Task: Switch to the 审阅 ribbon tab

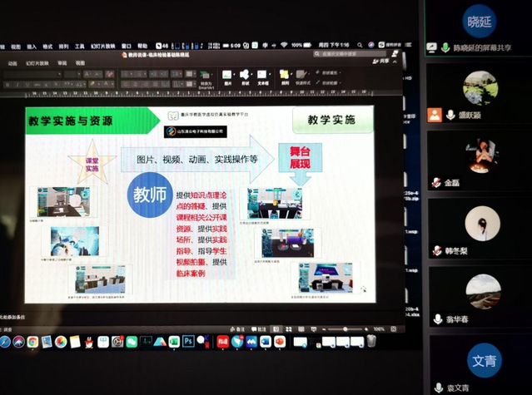Action: 62,62
